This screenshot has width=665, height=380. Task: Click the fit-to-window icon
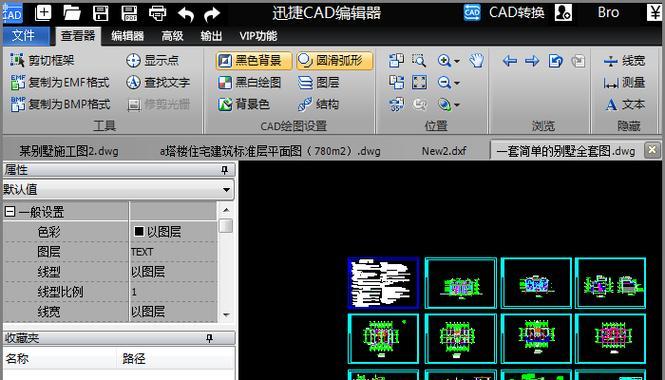[419, 82]
